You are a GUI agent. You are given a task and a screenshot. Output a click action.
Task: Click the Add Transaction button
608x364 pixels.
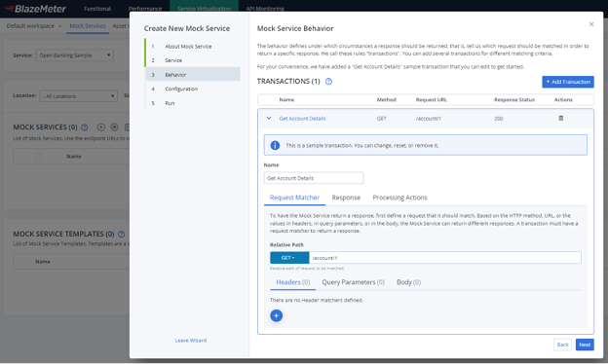point(568,82)
